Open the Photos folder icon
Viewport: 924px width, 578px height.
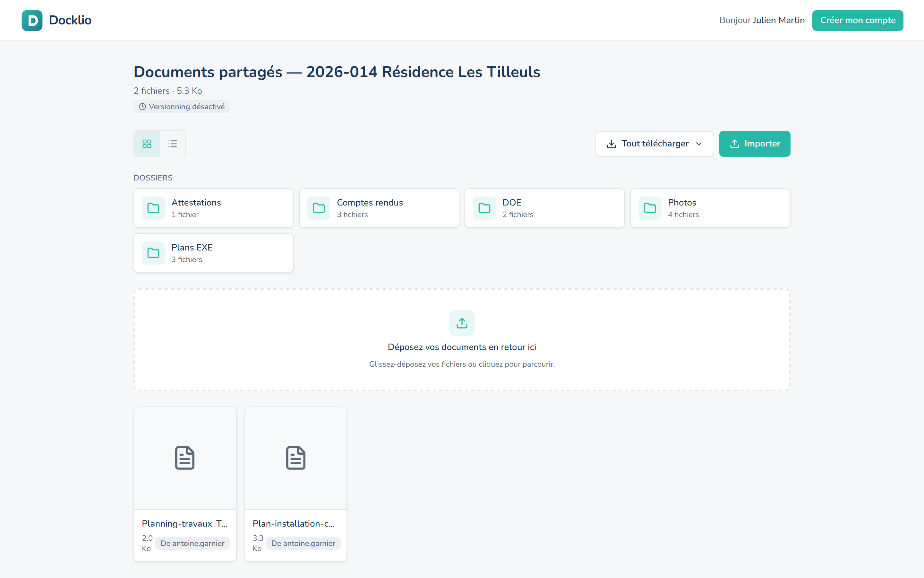coord(650,208)
